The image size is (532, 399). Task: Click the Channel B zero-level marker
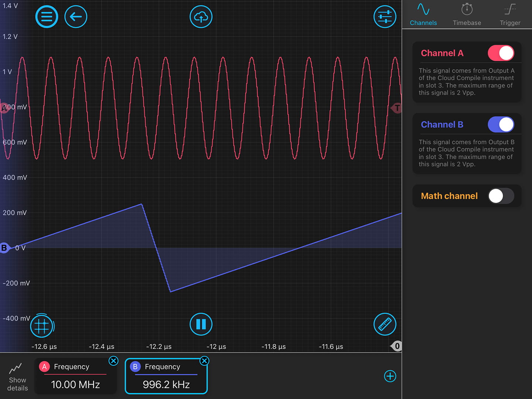click(x=4, y=248)
